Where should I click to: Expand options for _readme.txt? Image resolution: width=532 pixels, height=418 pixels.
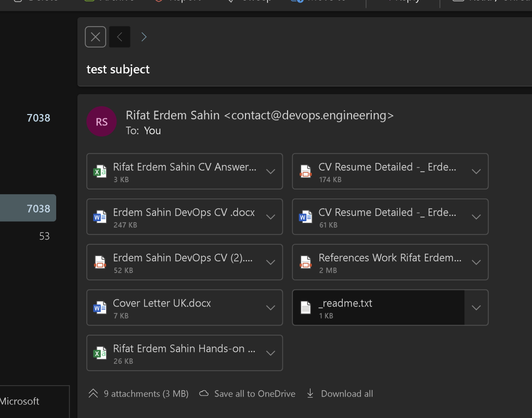pos(476,308)
